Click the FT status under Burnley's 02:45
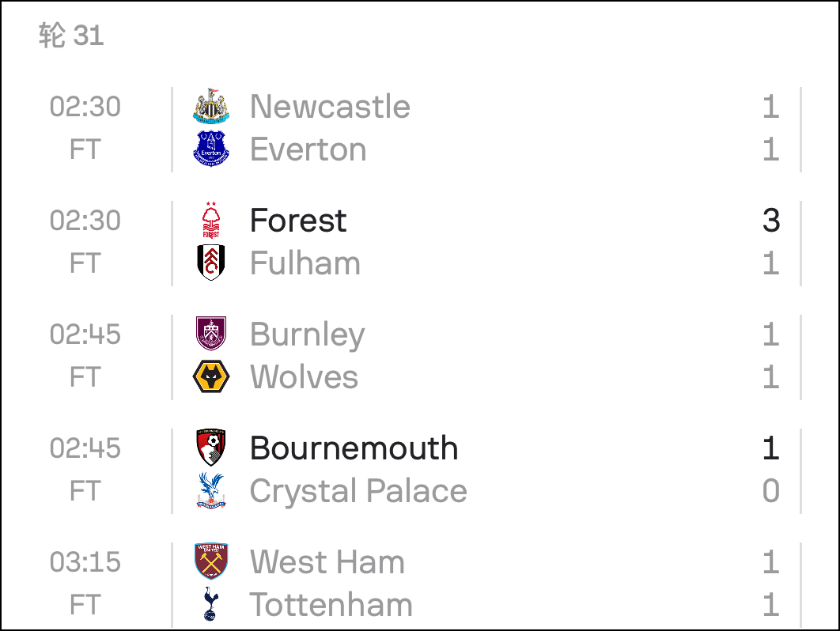The width and height of the screenshot is (840, 631). tap(85, 376)
